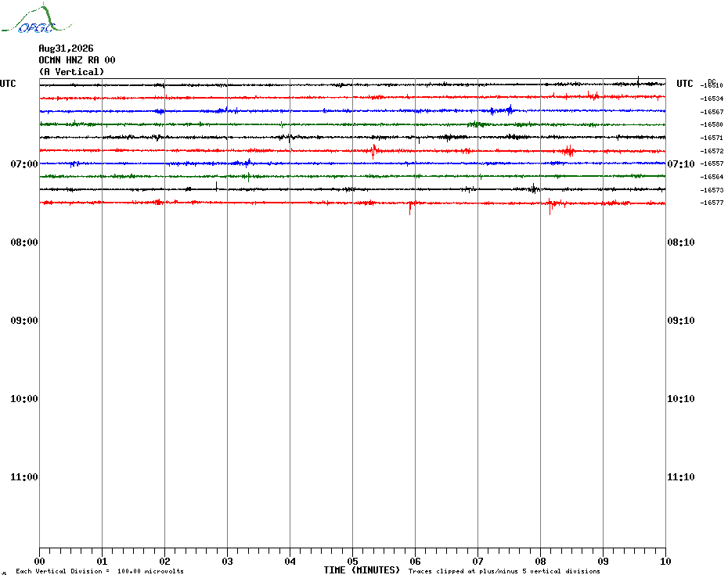Click the DC offset value -16557
Image resolution: width=728 pixels, height=582 pixels.
pyautogui.click(x=712, y=163)
